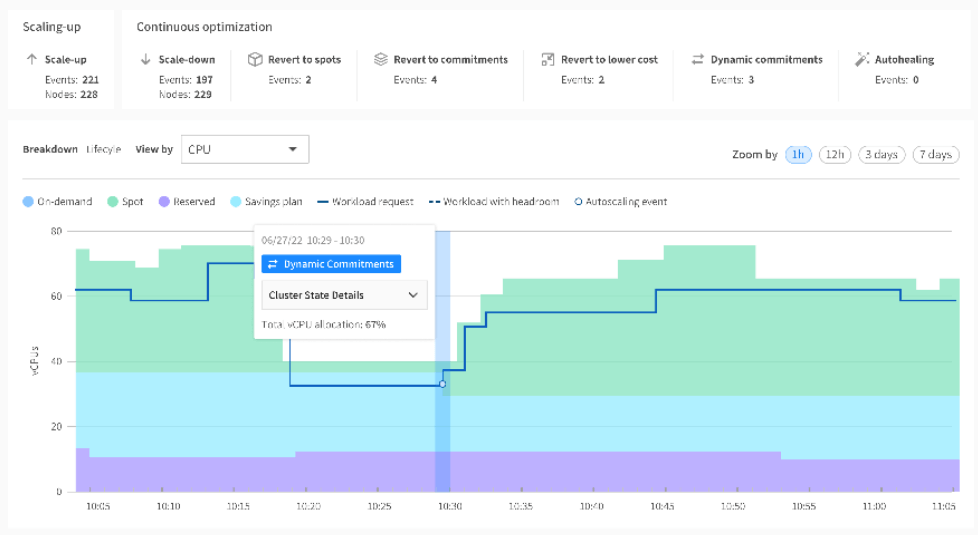Click the Scale-up Events: 221 value
This screenshot has height=535, width=978.
tap(72, 80)
